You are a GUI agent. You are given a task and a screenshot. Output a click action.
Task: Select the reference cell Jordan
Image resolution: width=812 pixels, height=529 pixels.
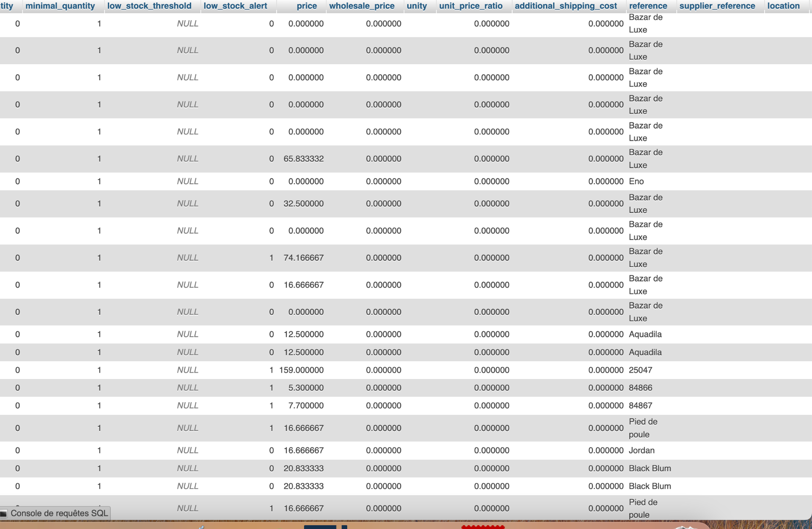[x=642, y=450]
